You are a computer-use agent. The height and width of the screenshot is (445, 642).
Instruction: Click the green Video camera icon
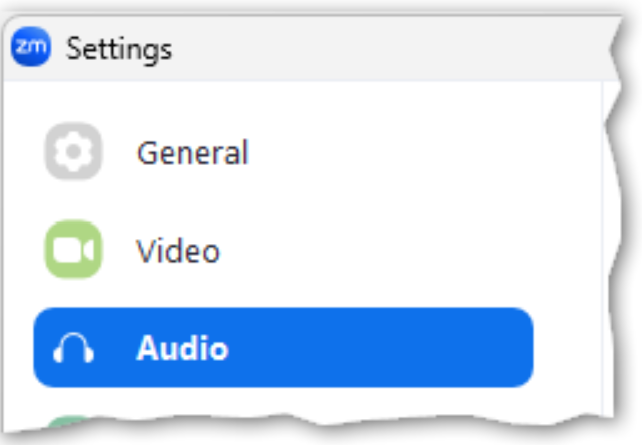[x=73, y=250]
